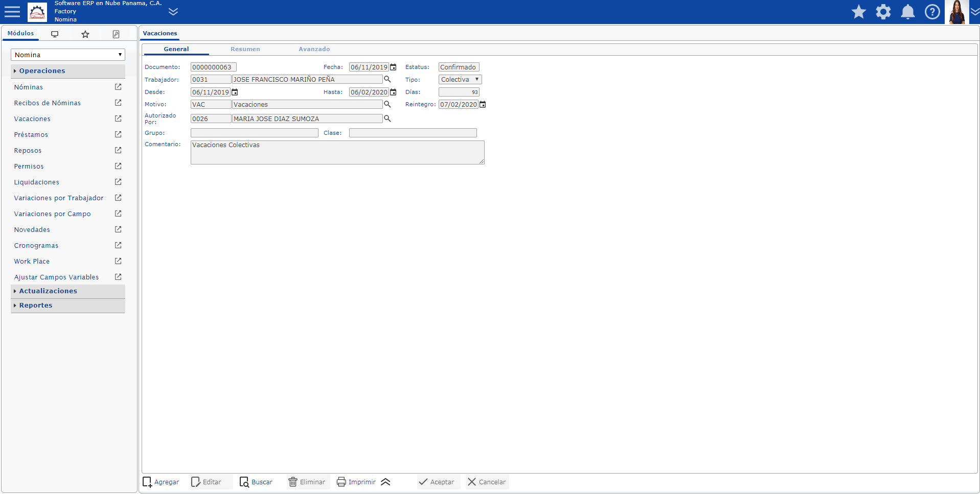Open help question mark icon
This screenshot has width=980, height=494.
tap(932, 12)
